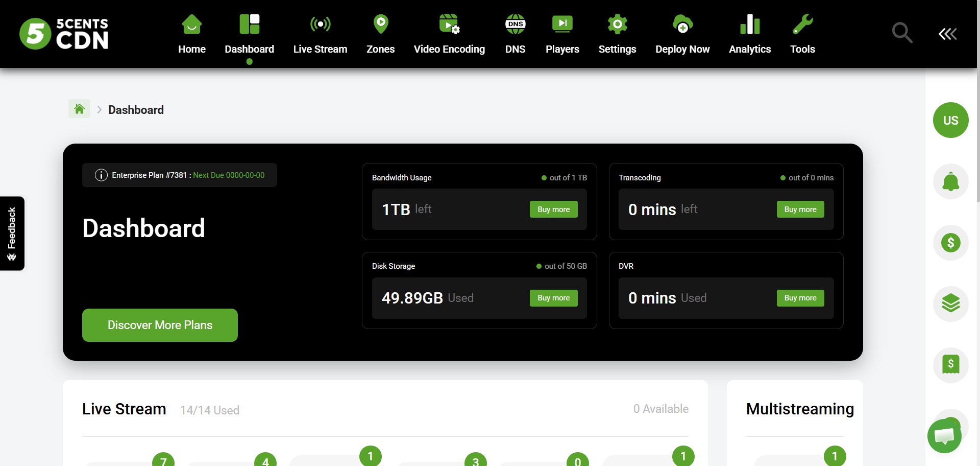Click the notification bell icon
This screenshot has width=980, height=466.
pos(950,181)
